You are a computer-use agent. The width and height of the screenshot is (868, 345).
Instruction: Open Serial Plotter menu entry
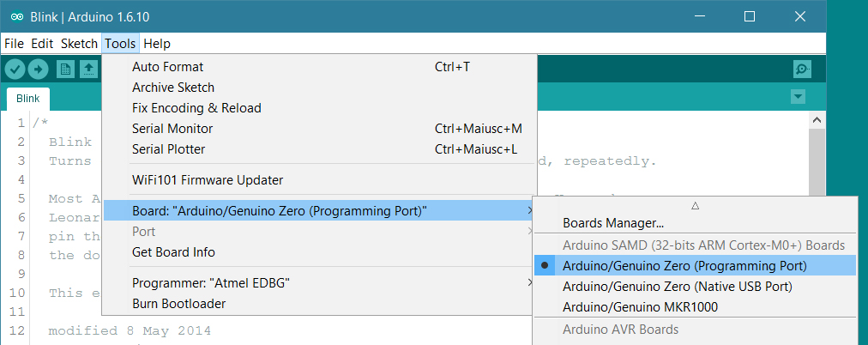click(319, 149)
